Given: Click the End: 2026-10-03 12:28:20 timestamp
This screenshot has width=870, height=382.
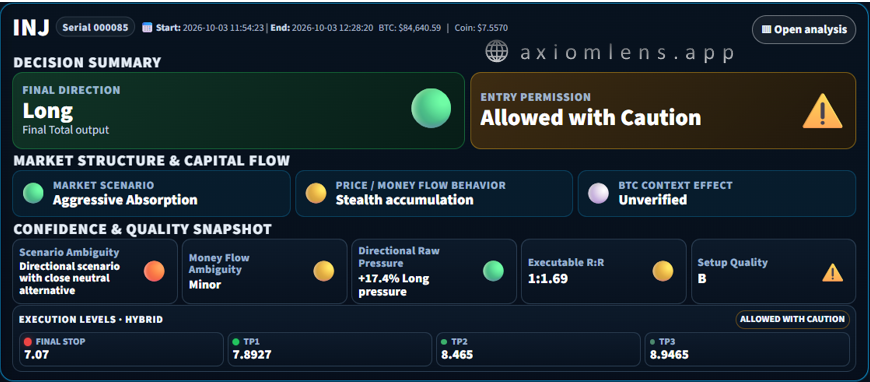Looking at the screenshot, I should pyautogui.click(x=322, y=28).
